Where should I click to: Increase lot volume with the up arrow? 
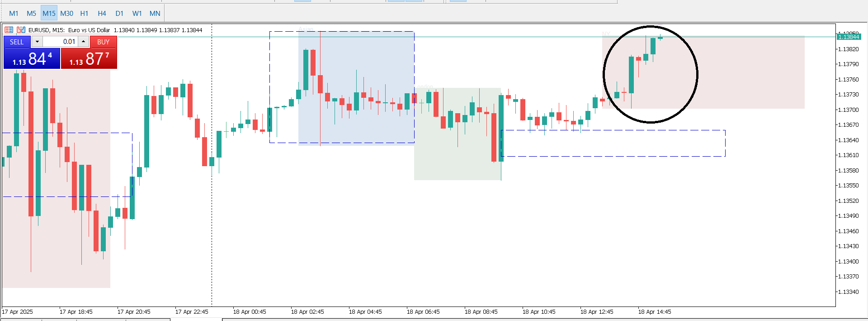(x=83, y=42)
